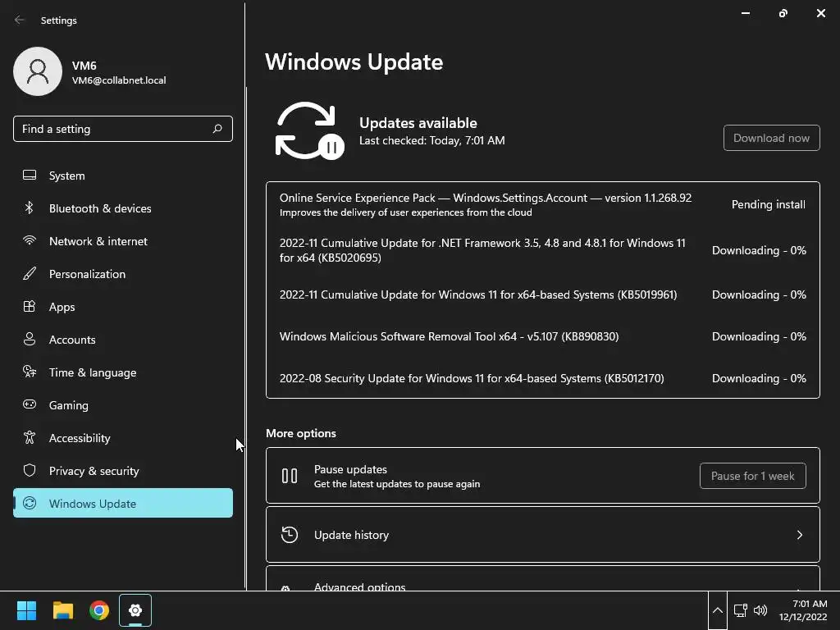Click the Update history clock icon
This screenshot has height=630, width=840.
[x=290, y=535]
